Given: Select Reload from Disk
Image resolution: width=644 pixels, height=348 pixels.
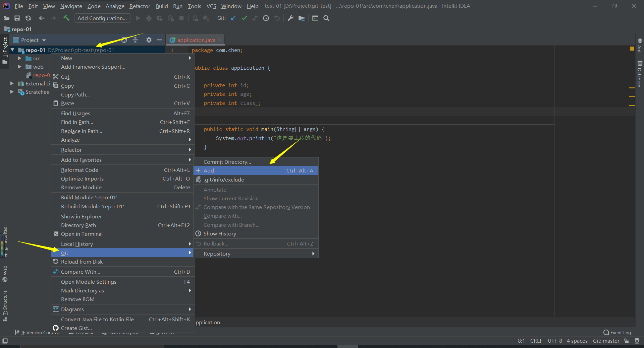Looking at the screenshot, I should (x=122, y=262).
